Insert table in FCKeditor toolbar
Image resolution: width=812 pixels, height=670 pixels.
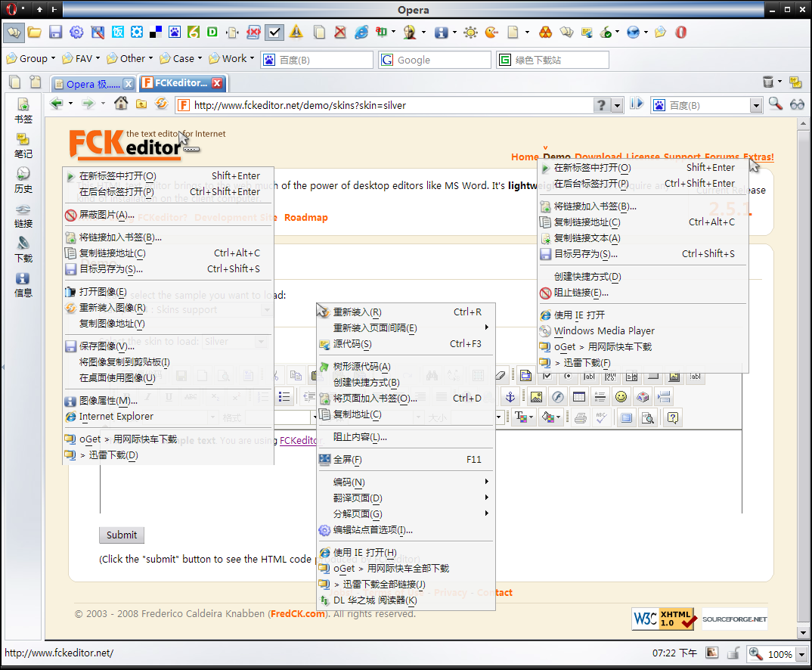(x=579, y=397)
